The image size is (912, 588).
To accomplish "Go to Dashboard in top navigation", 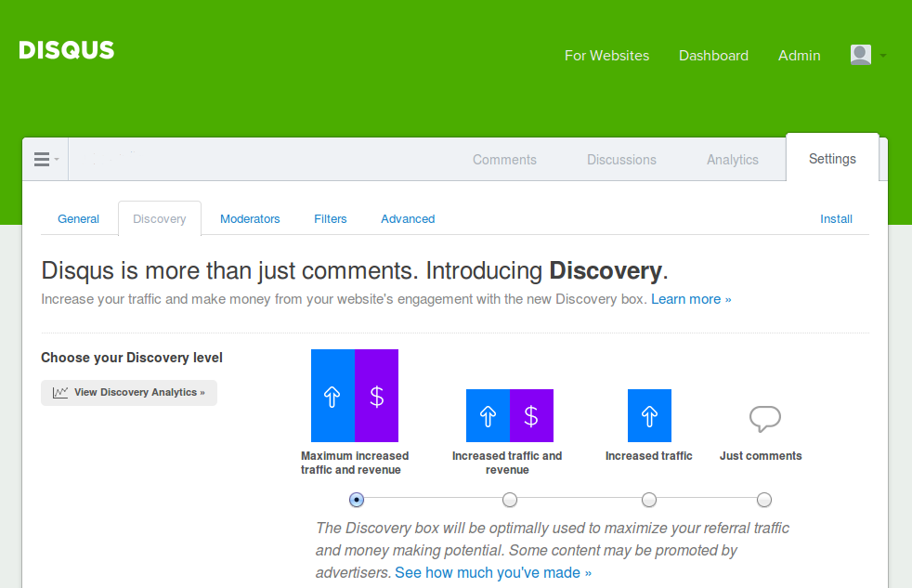I will pos(713,55).
